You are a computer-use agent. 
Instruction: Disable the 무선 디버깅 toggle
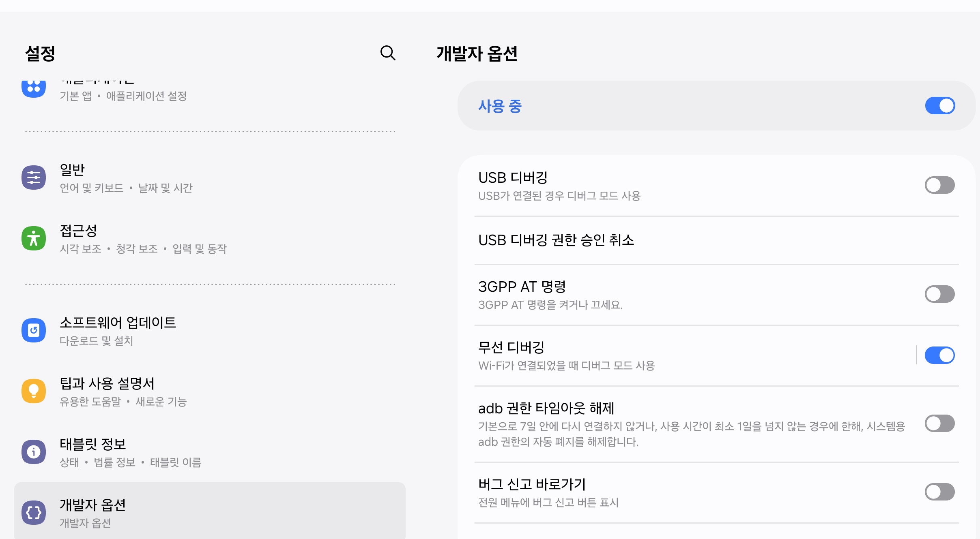(x=939, y=355)
